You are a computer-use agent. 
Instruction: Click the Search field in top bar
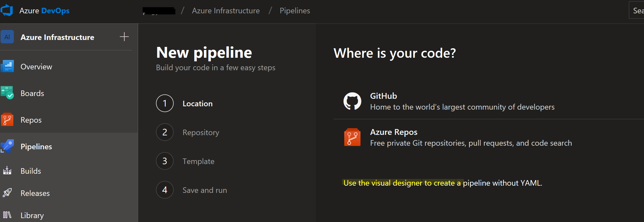pos(637,11)
